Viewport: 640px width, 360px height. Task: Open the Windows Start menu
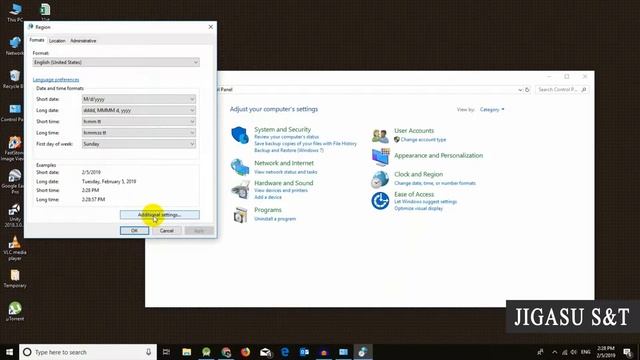(x=9, y=352)
